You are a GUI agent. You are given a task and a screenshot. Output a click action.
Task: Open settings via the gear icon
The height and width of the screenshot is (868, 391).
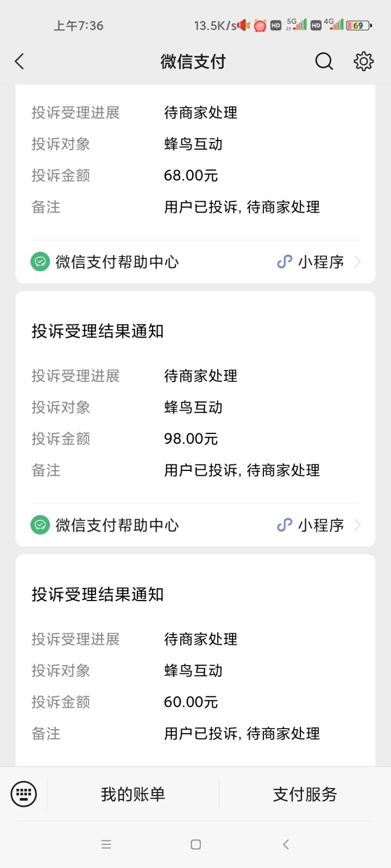click(363, 61)
